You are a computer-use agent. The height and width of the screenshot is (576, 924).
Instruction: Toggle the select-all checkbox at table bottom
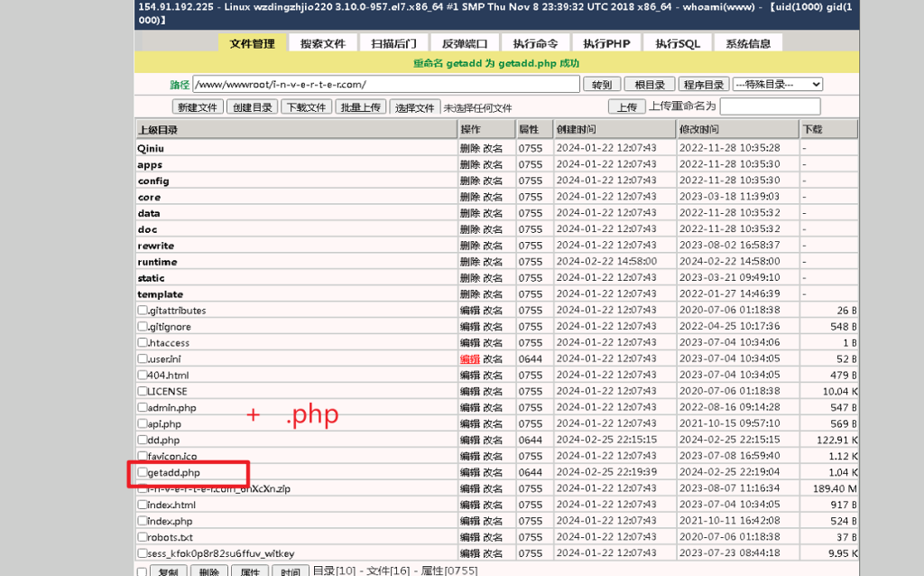pyautogui.click(x=142, y=571)
